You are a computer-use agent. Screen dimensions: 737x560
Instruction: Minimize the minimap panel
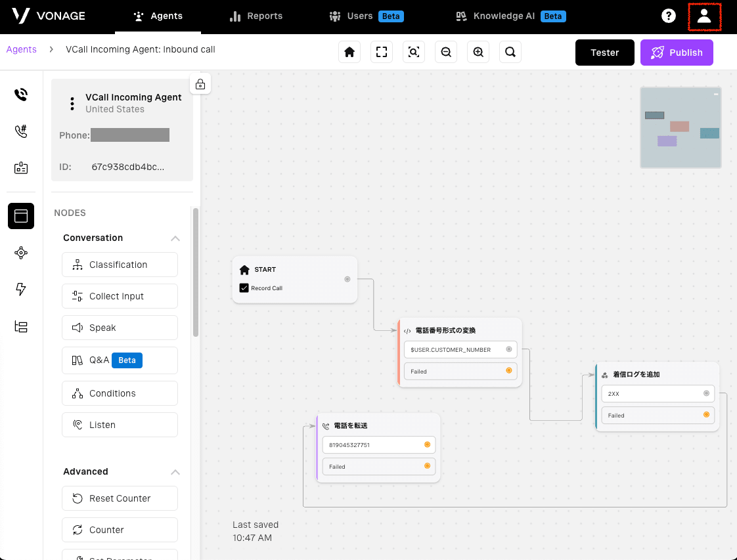coord(716,94)
